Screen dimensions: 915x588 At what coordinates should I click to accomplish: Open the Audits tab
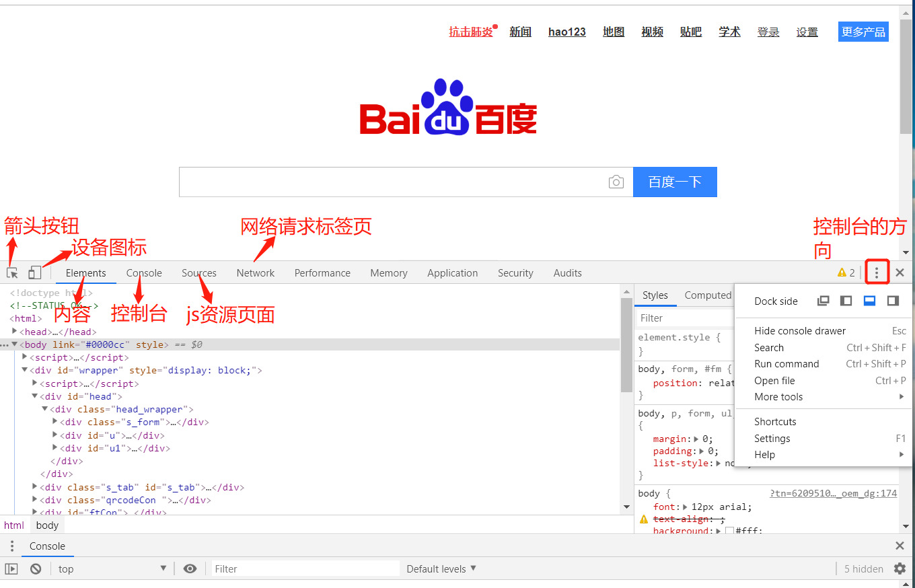[x=568, y=272]
